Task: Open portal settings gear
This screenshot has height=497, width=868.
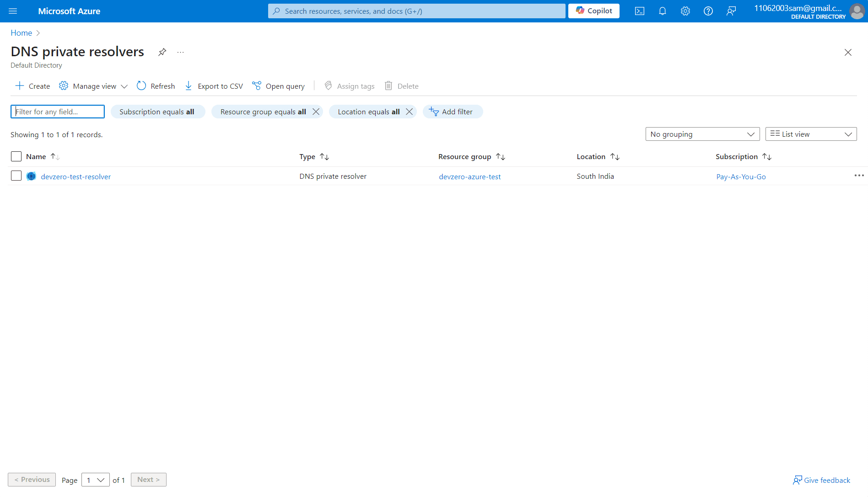Action: tap(685, 11)
